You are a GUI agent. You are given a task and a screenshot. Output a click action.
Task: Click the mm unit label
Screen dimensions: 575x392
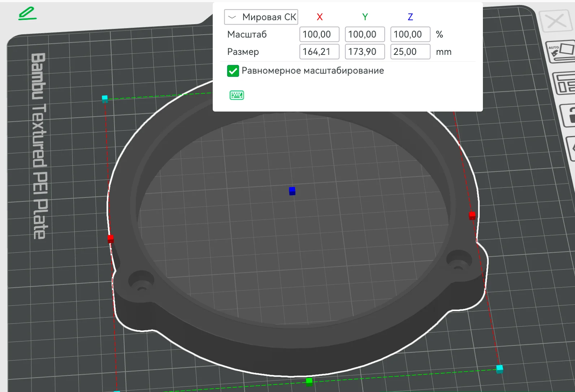tap(444, 52)
